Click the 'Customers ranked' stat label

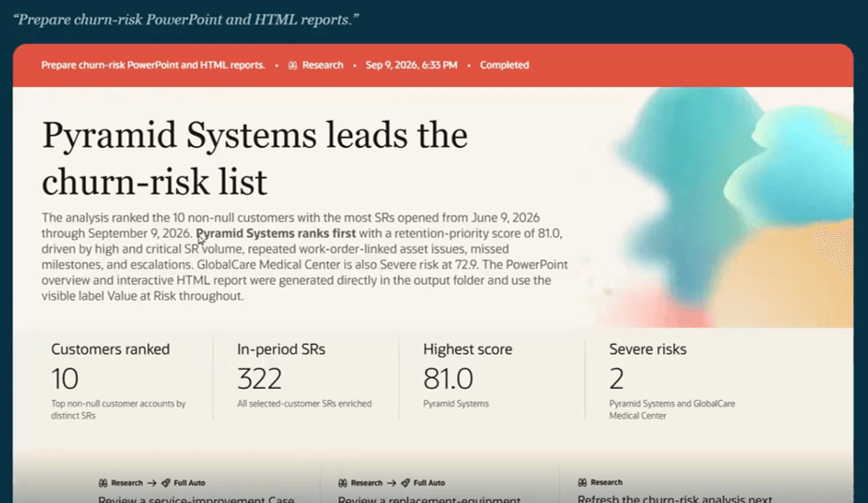pos(110,349)
